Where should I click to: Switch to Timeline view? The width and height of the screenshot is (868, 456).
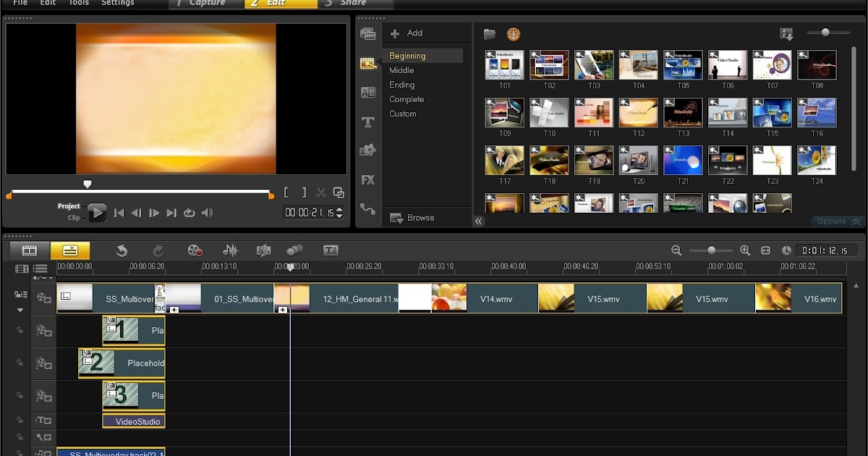(x=70, y=250)
